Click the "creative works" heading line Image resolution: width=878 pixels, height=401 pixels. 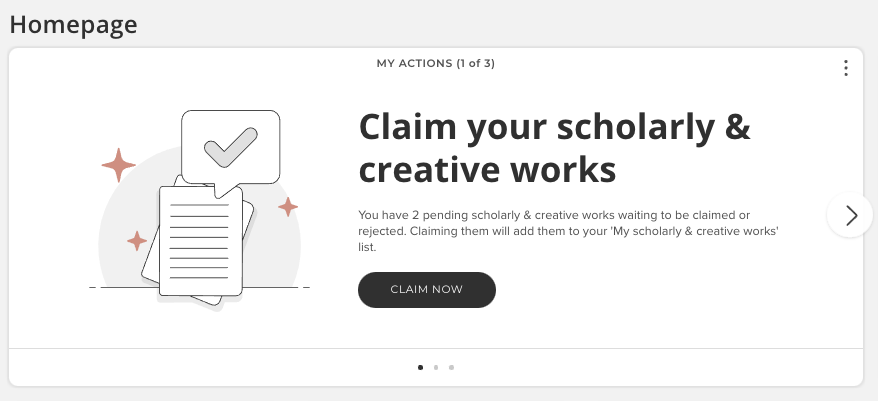[486, 171]
